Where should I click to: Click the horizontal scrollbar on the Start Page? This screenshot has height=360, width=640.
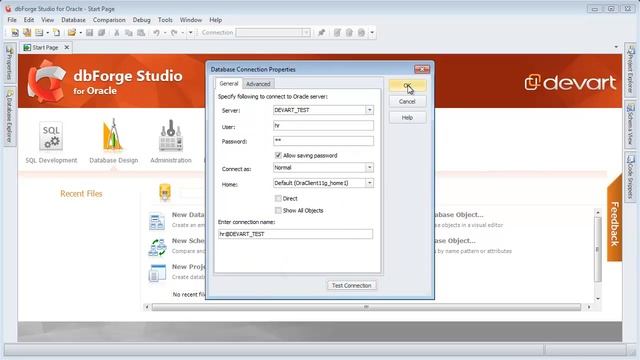[366, 307]
